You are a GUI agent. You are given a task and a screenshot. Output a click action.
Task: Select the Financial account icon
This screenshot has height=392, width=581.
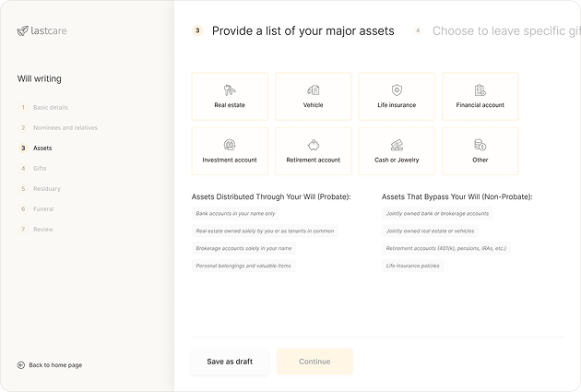coord(480,90)
